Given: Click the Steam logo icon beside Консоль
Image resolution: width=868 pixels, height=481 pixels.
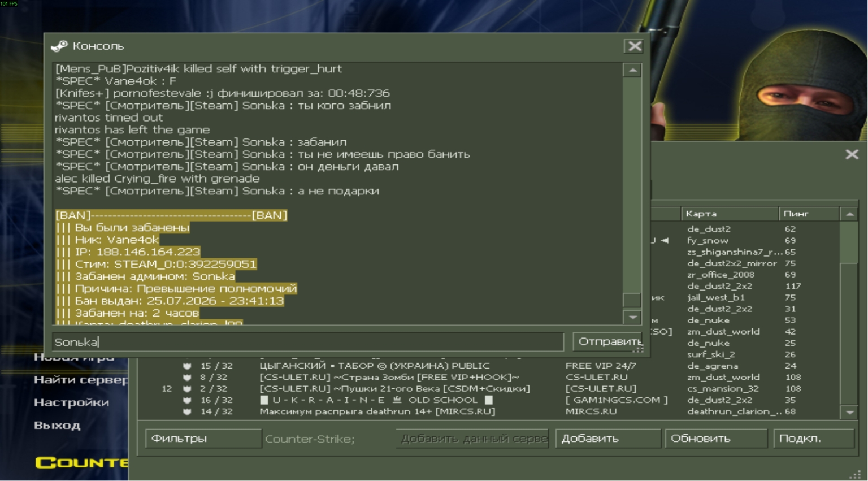Looking at the screenshot, I should click(x=59, y=46).
